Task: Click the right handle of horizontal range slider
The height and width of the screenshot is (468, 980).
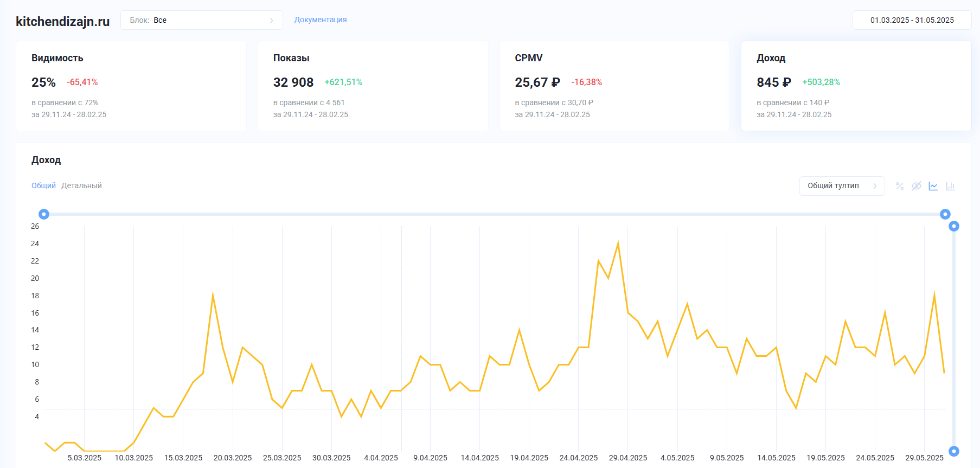Action: (945, 214)
